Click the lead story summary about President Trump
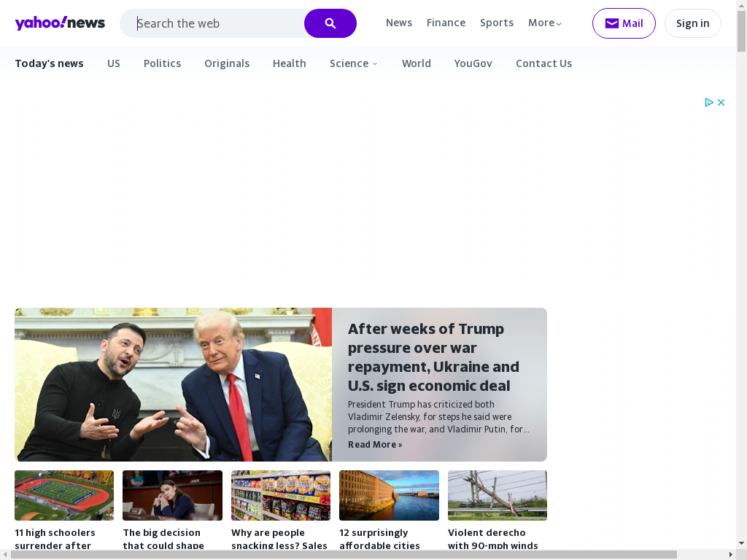The image size is (747, 560). 438,416
